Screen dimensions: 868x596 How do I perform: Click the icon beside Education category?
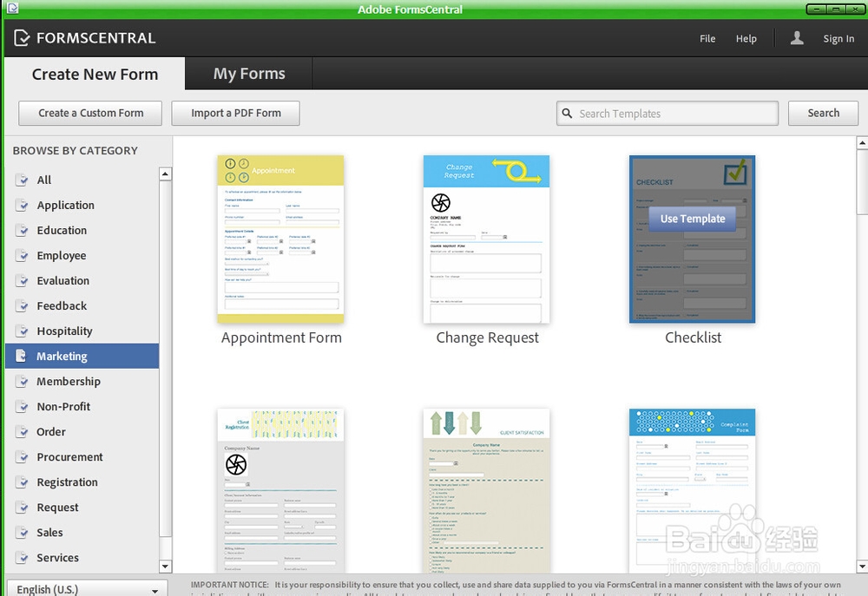(22, 230)
